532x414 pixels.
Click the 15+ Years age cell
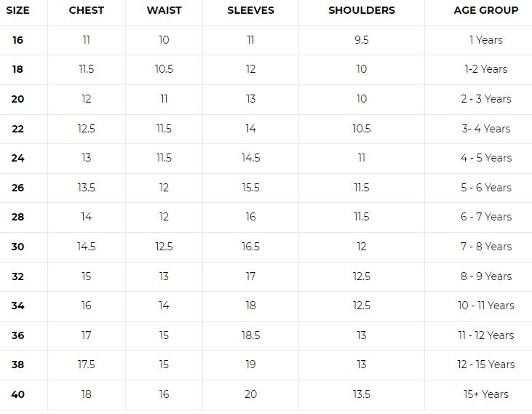[x=486, y=394]
